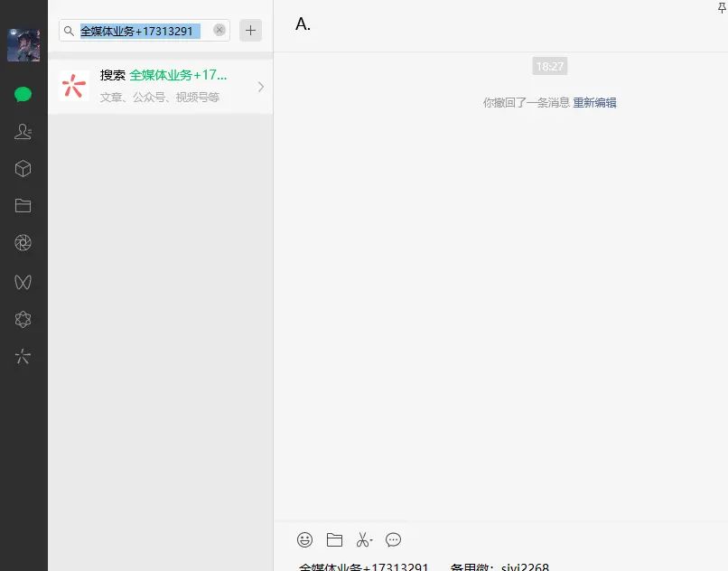
Task: Click the send file folder icon
Action: coord(334,539)
